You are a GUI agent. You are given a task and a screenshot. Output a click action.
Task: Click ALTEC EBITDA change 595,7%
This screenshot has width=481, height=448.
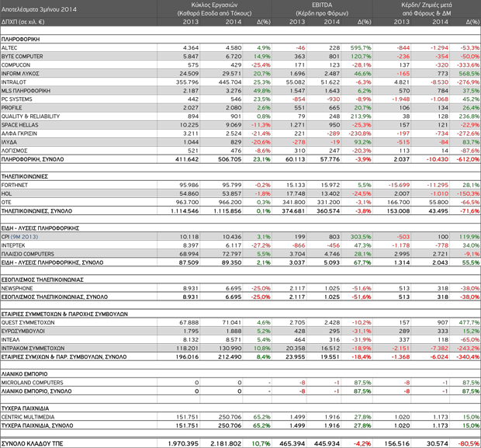[x=361, y=48]
